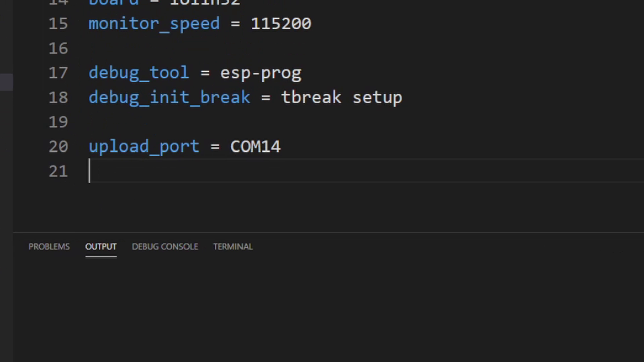Screen dimensions: 644x362
Task: Click the upload_port property name
Action: [144, 146]
